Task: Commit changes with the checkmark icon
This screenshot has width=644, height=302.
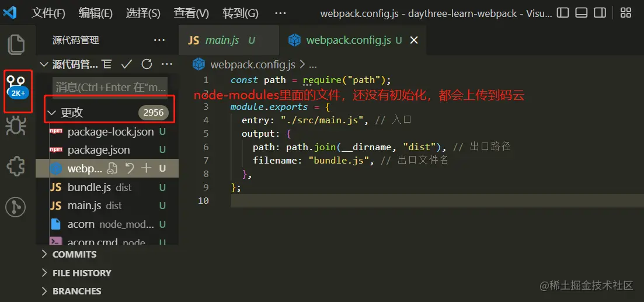Action: pyautogui.click(x=127, y=64)
